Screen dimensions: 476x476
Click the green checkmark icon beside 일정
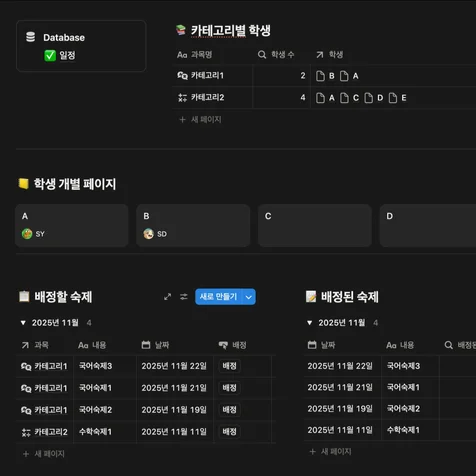point(50,55)
